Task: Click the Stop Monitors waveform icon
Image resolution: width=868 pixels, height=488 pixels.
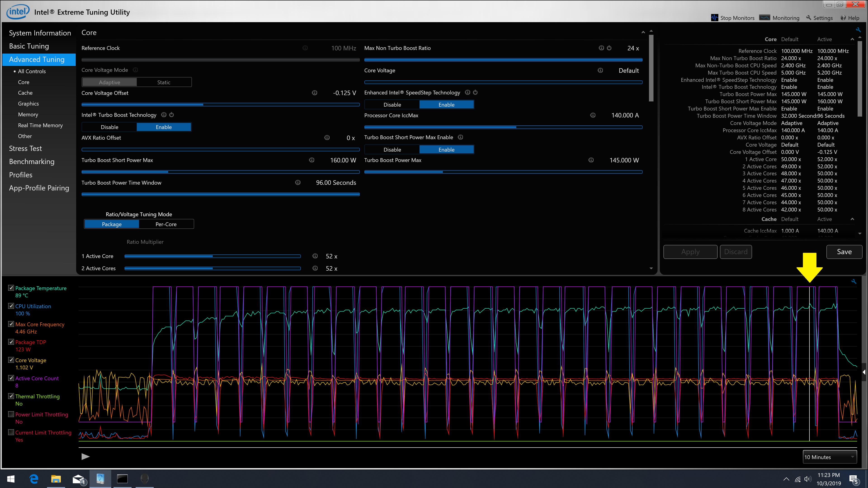Action: tap(714, 18)
